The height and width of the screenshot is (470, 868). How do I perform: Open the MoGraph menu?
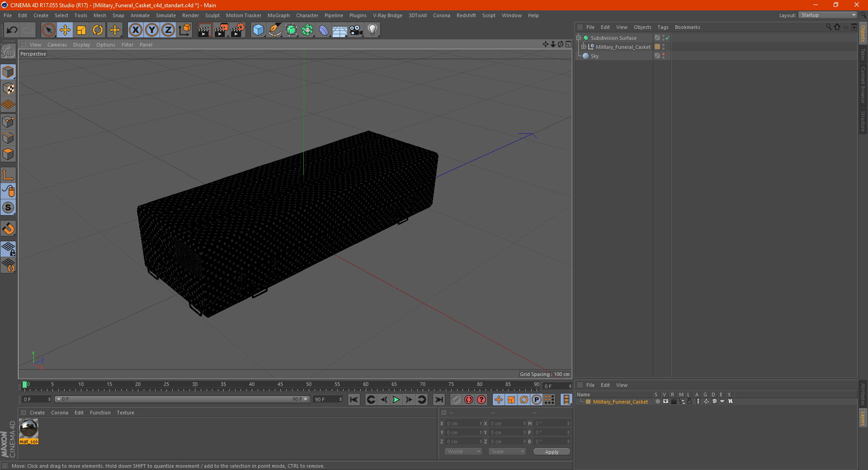coord(278,15)
